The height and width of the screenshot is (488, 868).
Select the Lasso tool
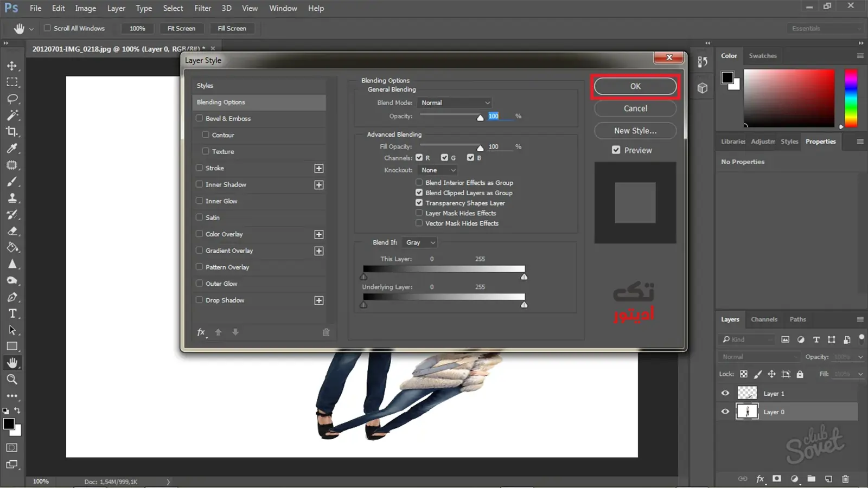click(12, 99)
